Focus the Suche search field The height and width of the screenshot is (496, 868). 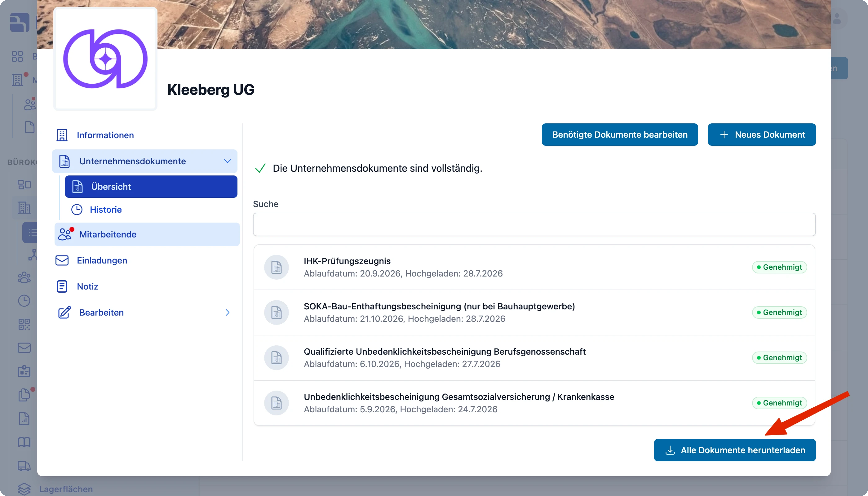tap(534, 224)
